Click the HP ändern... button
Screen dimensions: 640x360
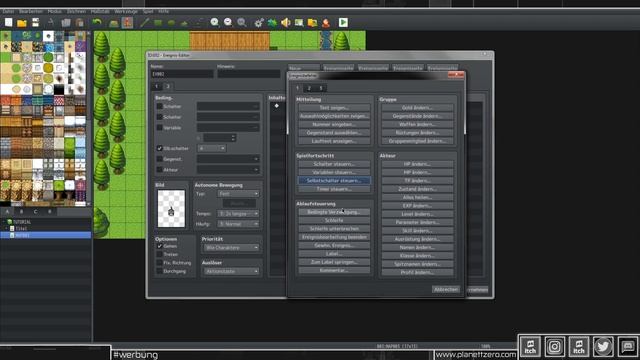coord(417,164)
